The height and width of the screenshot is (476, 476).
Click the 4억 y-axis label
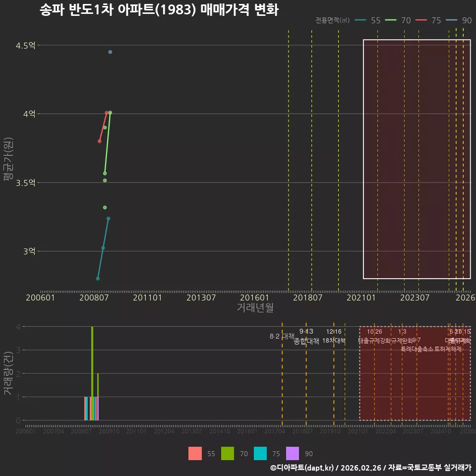pyautogui.click(x=29, y=114)
